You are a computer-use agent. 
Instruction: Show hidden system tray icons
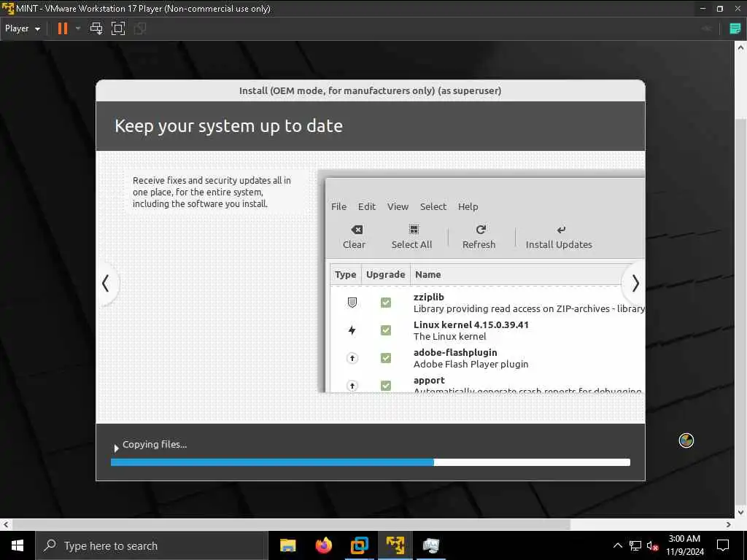pos(617,545)
